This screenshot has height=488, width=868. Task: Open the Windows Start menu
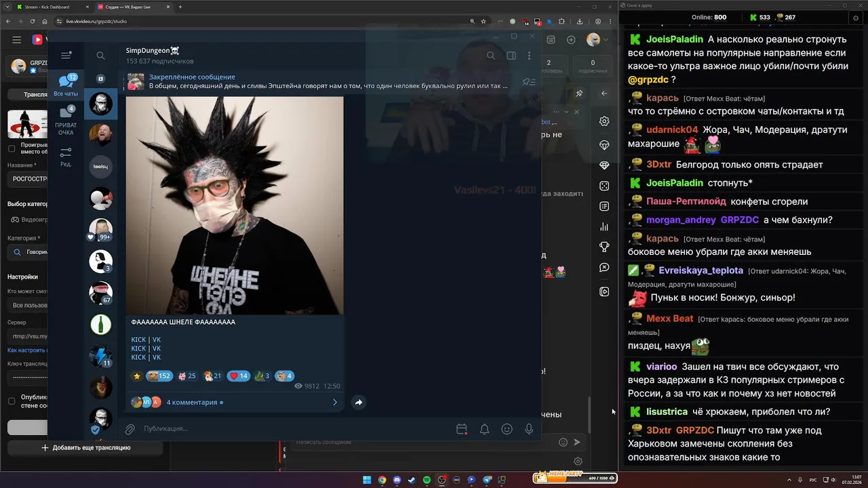[367, 480]
